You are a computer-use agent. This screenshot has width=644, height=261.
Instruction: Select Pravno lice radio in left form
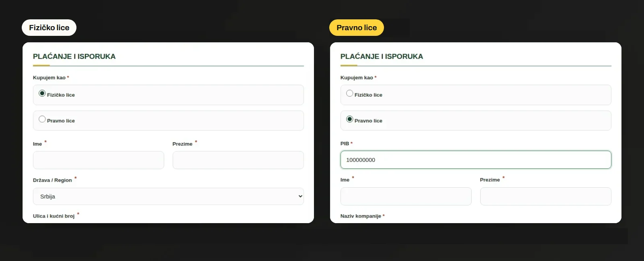click(x=42, y=119)
